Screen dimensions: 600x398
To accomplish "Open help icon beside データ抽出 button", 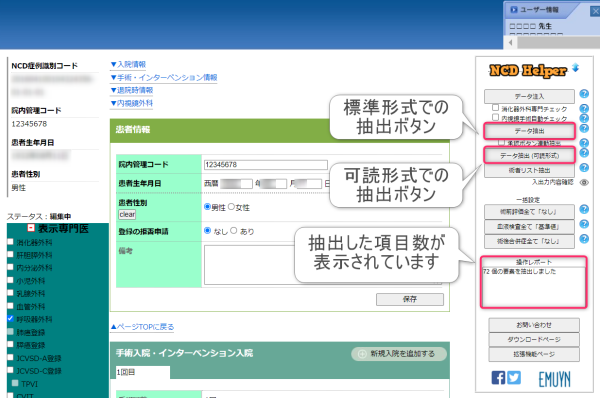I will 584,129.
